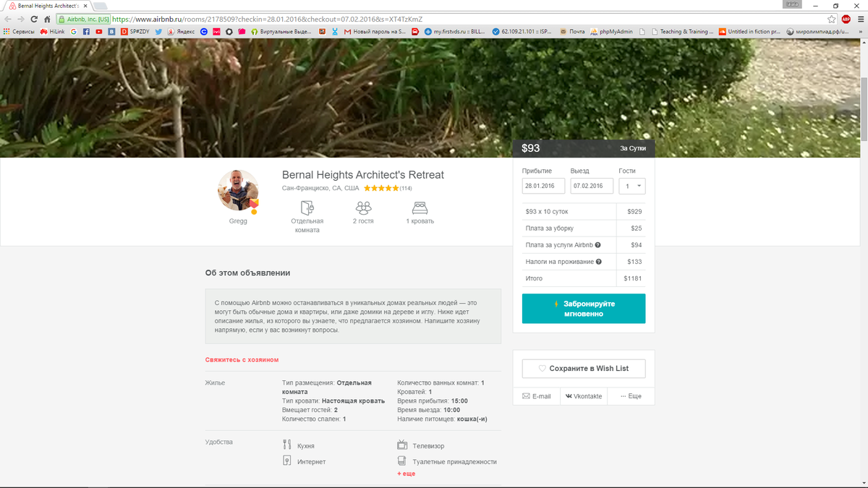The image size is (868, 488).
Task: Open the Почта bookmark
Action: (572, 32)
